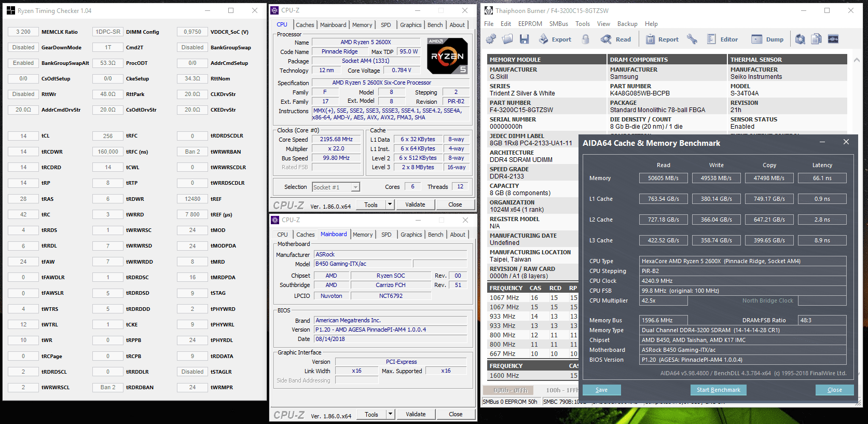Screen dimensions: 868x424
Task: Click the open folder toolbar icon
Action: pos(507,39)
